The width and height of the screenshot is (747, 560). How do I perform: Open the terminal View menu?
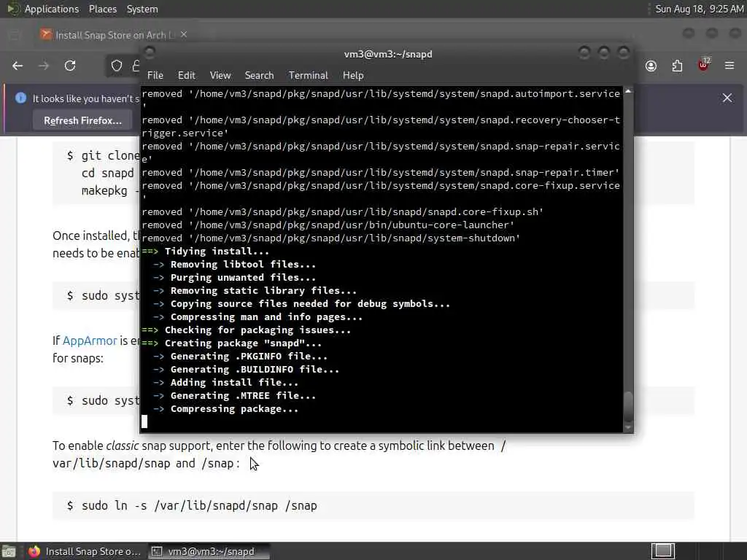(220, 75)
